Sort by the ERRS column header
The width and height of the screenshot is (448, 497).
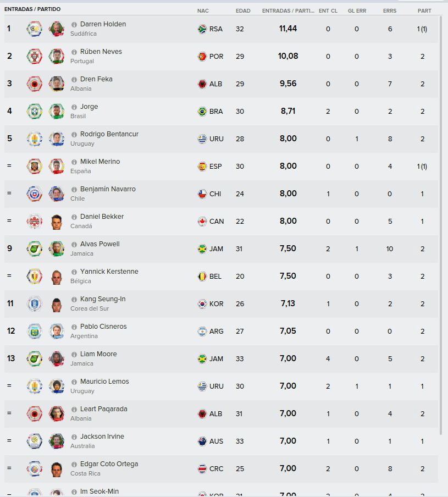coord(390,11)
